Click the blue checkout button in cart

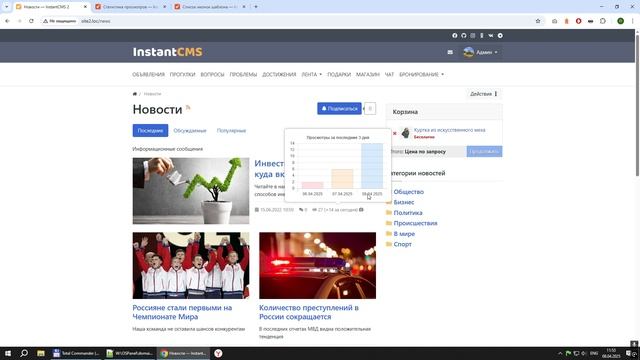point(484,151)
